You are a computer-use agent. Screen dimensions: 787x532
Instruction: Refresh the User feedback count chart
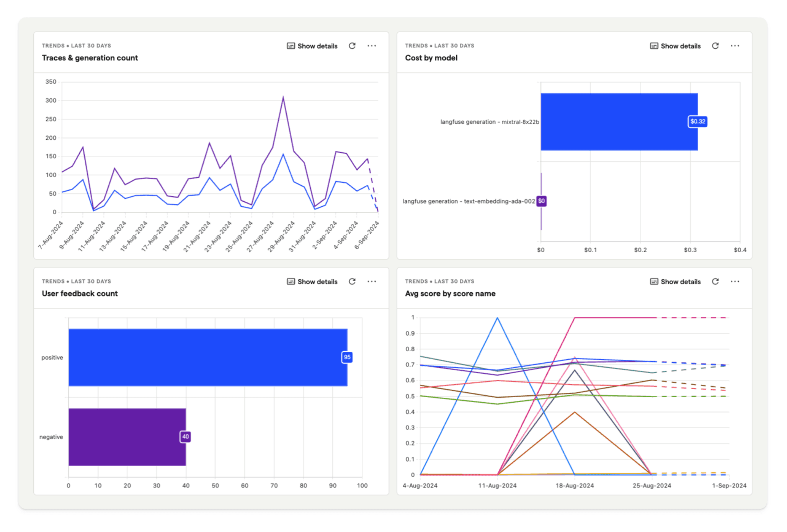(353, 281)
